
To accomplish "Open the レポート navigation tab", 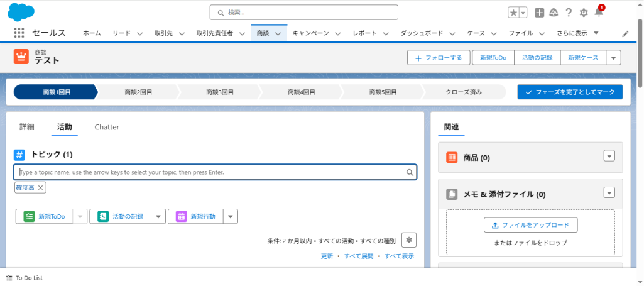I will tap(364, 34).
